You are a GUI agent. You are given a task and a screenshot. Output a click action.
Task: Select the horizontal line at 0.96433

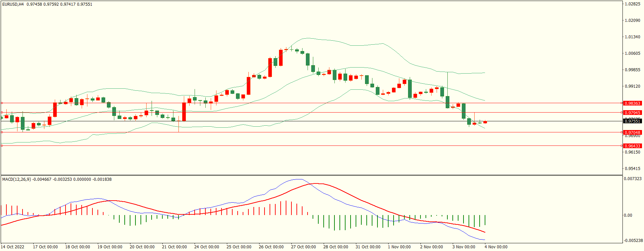click(311, 145)
